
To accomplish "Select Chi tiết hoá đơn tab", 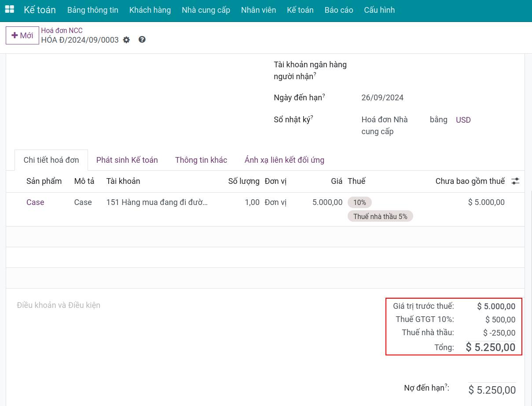I will (51, 160).
